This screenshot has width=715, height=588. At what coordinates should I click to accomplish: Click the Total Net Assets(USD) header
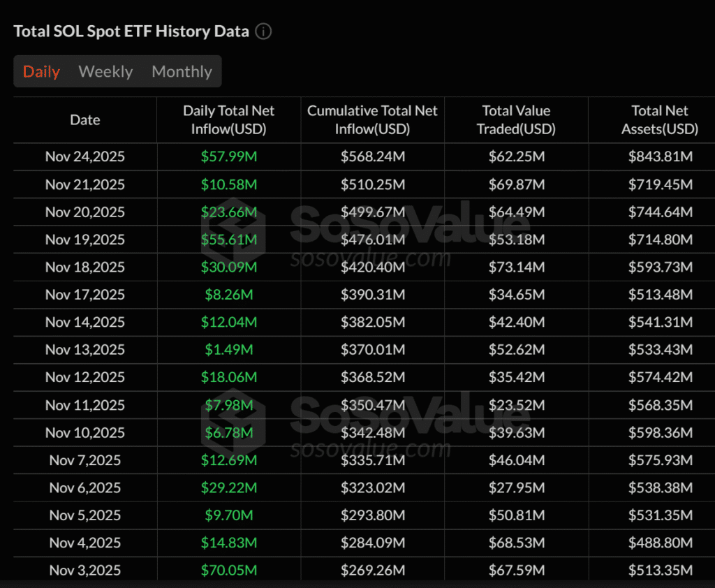tap(660, 119)
